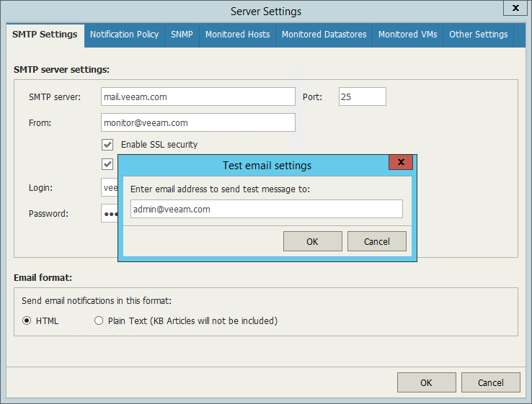Open the Other Settings tab
Screen dimensions: 532x404
pos(479,35)
